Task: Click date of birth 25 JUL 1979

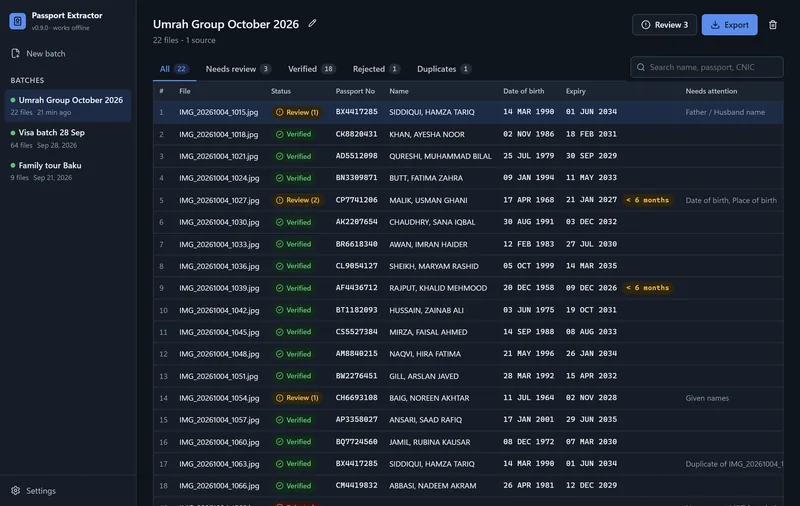Action: coord(529,156)
